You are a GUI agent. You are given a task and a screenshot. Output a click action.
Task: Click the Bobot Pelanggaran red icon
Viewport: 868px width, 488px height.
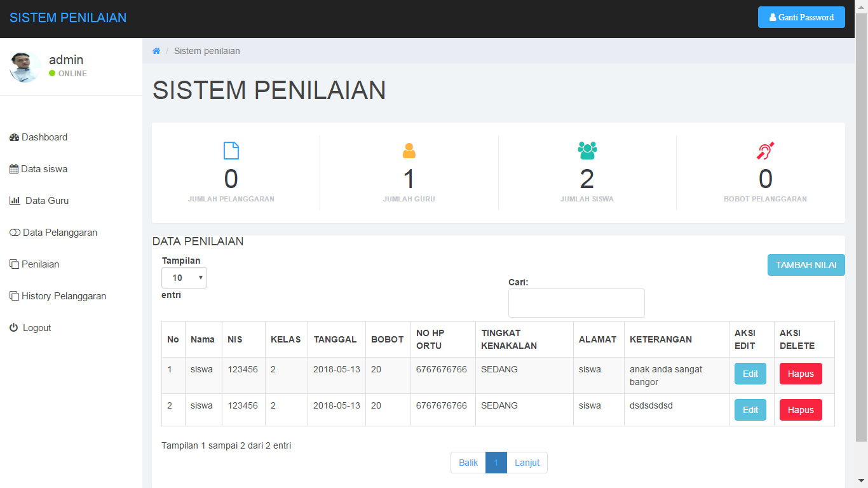point(765,151)
